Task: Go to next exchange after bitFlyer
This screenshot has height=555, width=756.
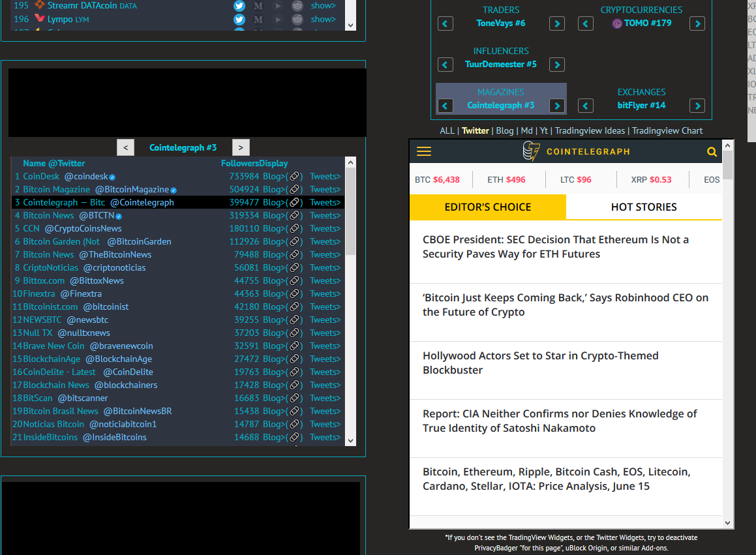Action: click(x=697, y=106)
